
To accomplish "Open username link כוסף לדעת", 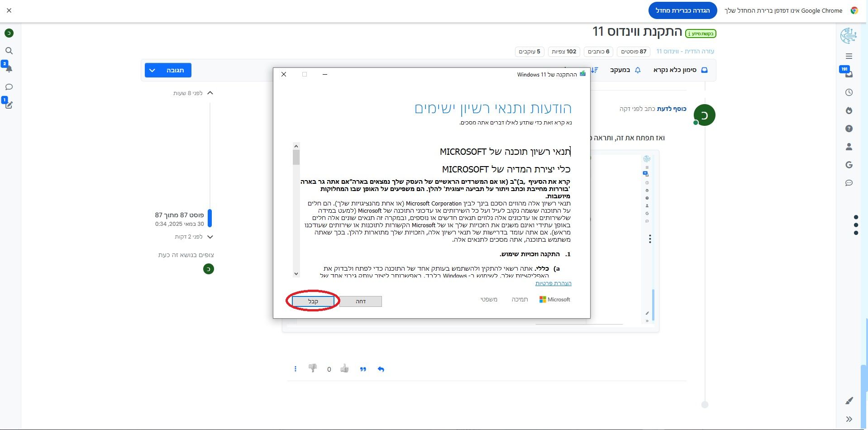I will (x=672, y=109).
